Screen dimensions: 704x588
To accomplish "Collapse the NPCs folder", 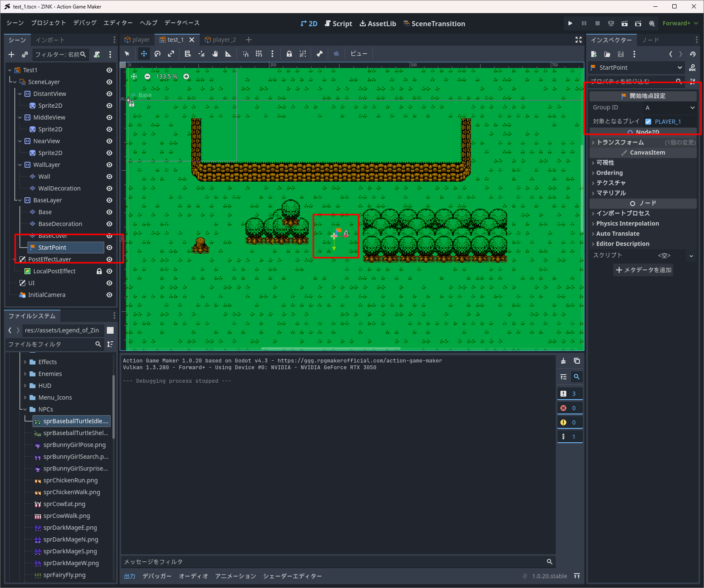I will pyautogui.click(x=25, y=409).
